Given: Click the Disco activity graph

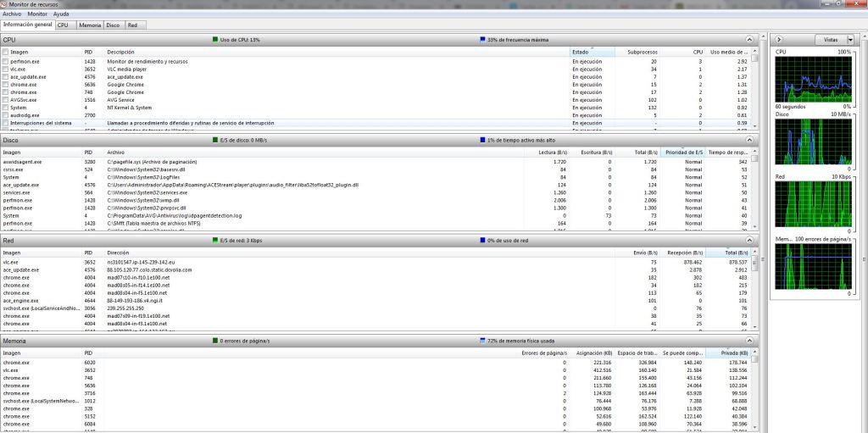Looking at the screenshot, I should (x=813, y=142).
